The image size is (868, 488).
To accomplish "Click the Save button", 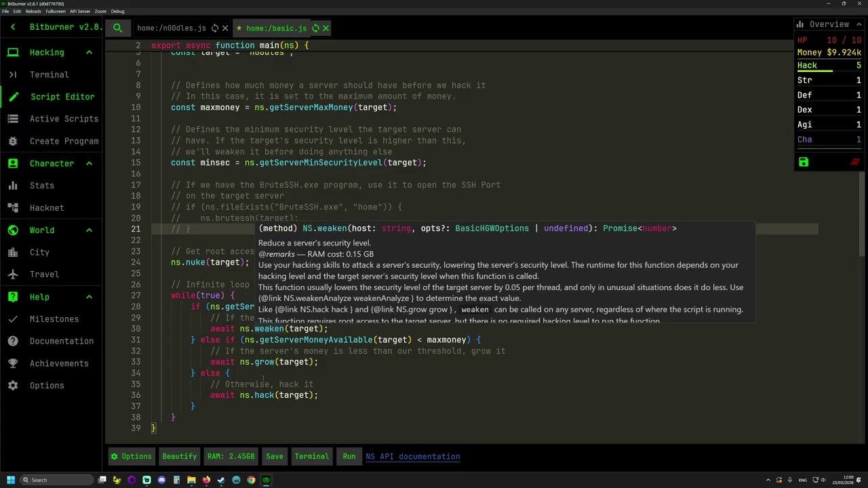I will point(275,456).
